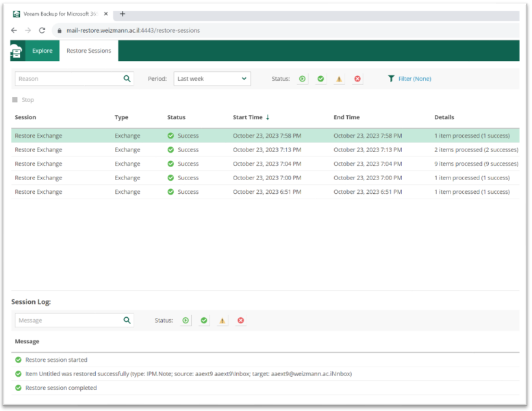This screenshot has width=532, height=411.
Task: Open a new browser tab with plus icon
Action: coord(123,14)
